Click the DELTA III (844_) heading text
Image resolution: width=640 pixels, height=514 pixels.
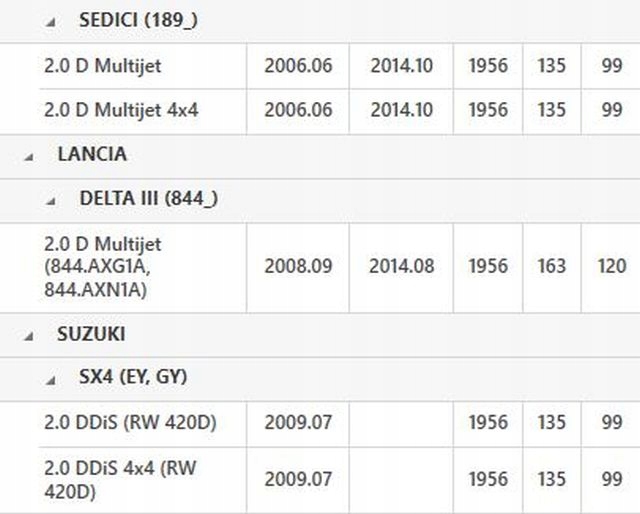(148, 198)
